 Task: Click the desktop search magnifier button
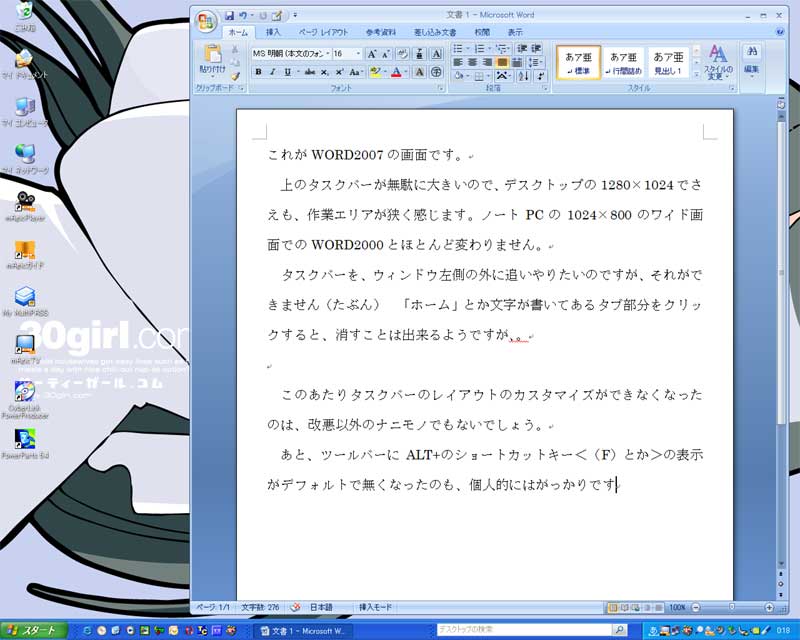point(619,630)
